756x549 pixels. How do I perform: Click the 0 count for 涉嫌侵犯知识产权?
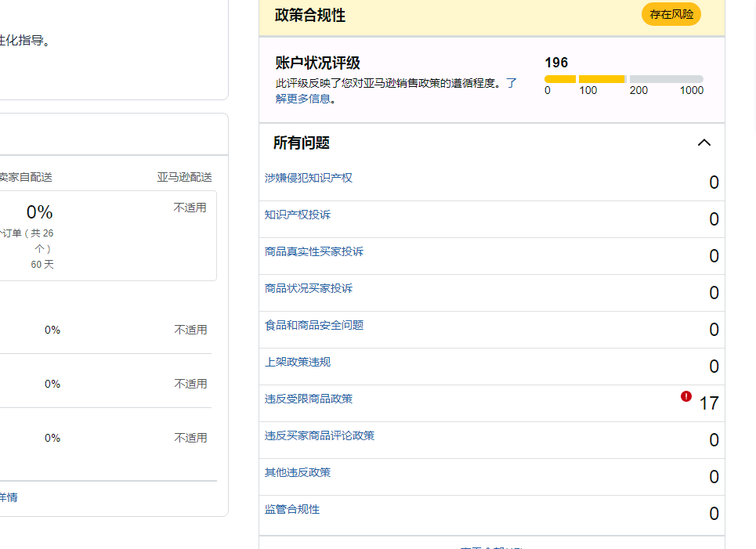click(x=714, y=182)
